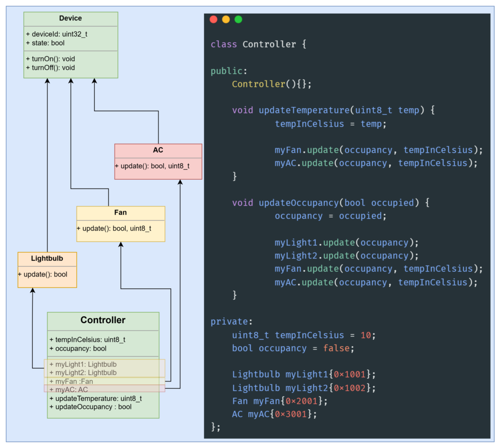The width and height of the screenshot is (501, 448).
Task: Click 'myLight2.update(occupancy);' line
Action: pos(347,256)
